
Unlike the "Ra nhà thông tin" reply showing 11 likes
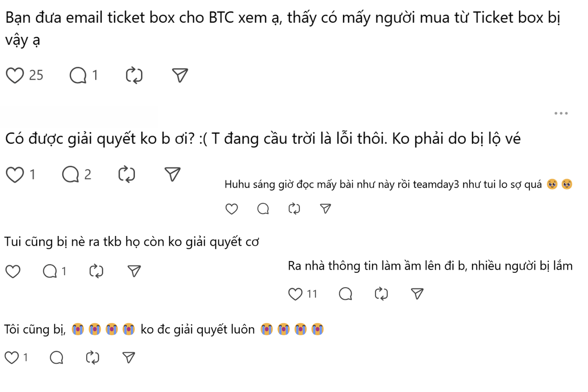[x=295, y=293]
